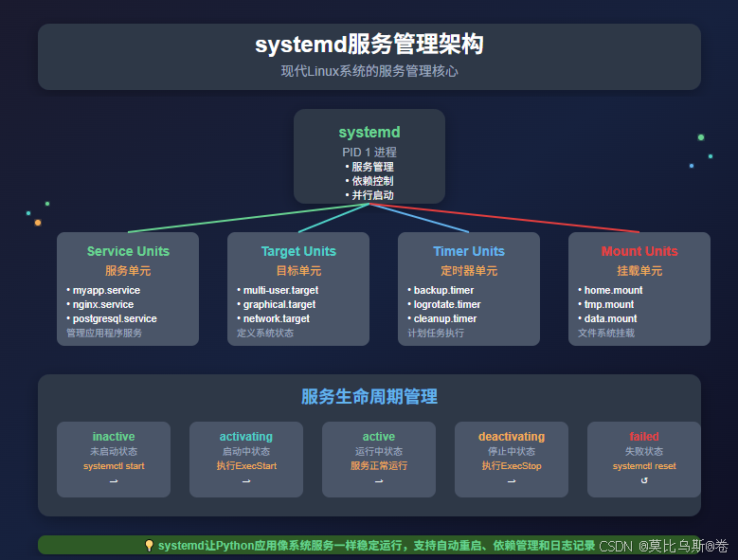
Task: Click the 定时器单元 orange label
Action: coord(469,271)
